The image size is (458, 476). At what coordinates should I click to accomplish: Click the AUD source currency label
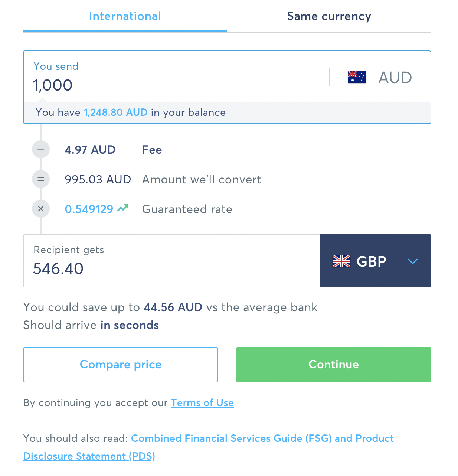[x=395, y=78]
